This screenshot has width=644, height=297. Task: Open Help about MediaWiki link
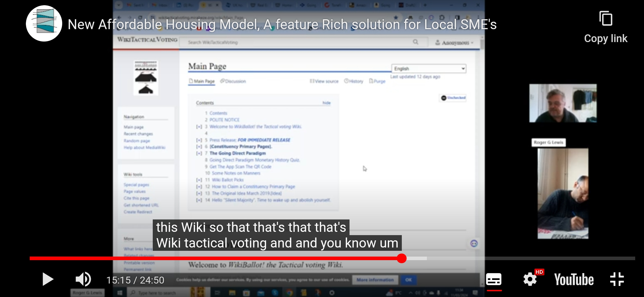click(x=144, y=147)
